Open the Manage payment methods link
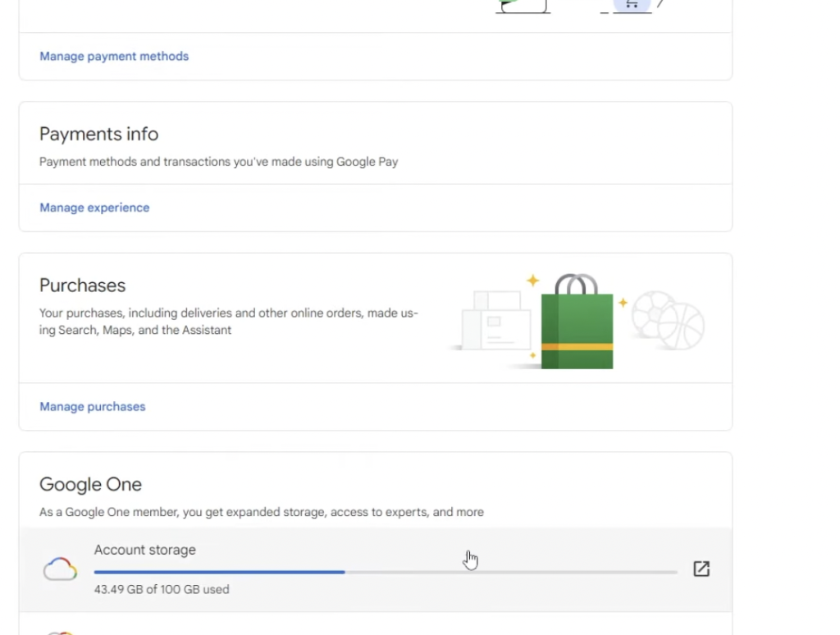 [114, 57]
